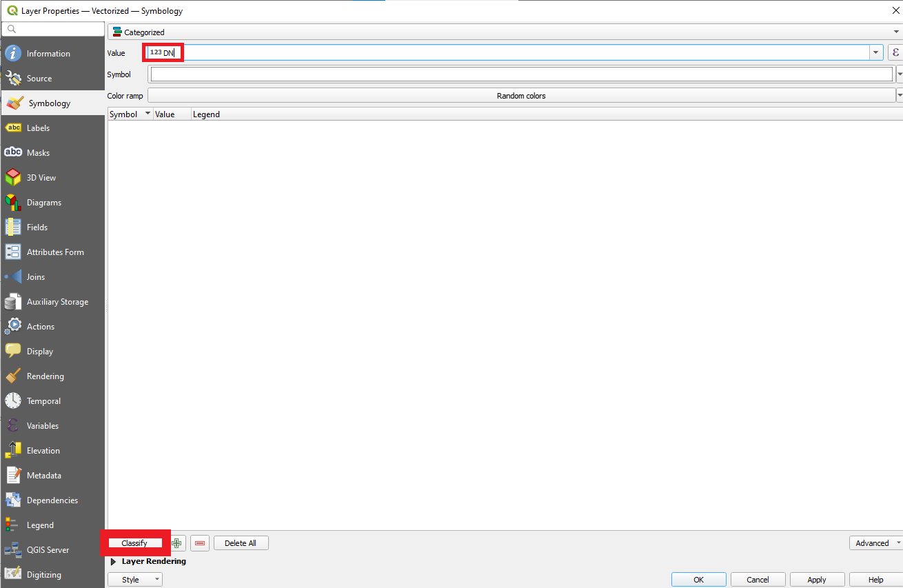Viewport: 903px width, 588px height.
Task: Expand the Layer Rendering section
Action: point(114,561)
